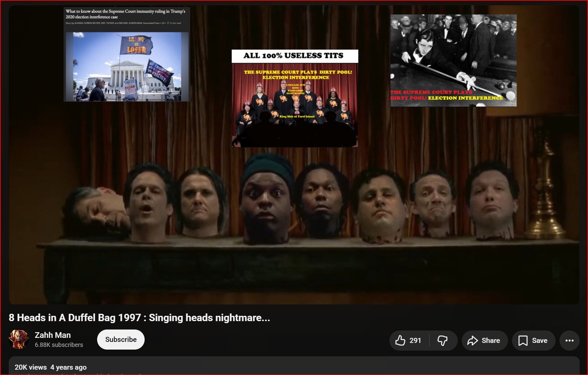Click the '6.88K subscribers' count
The width and height of the screenshot is (588, 375).
59,345
